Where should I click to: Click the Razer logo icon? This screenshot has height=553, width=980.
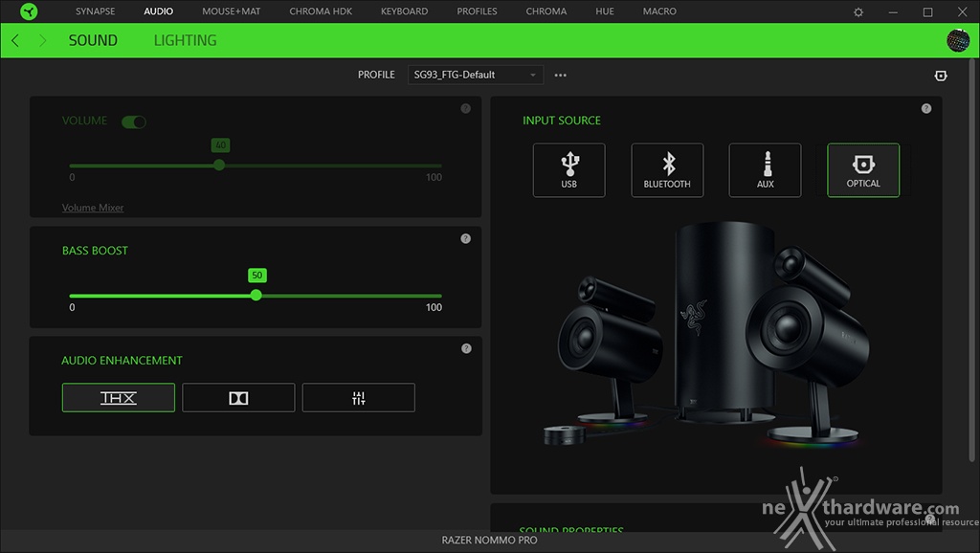point(29,11)
